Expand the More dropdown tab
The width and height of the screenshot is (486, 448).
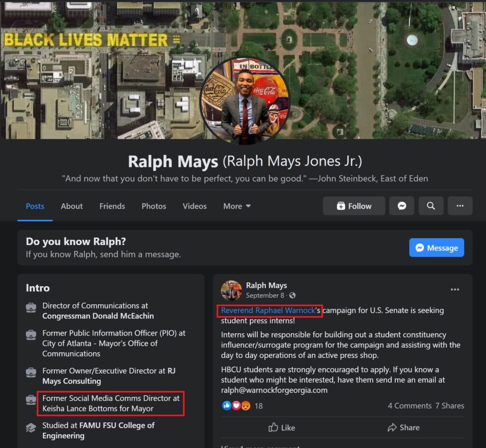coord(237,206)
